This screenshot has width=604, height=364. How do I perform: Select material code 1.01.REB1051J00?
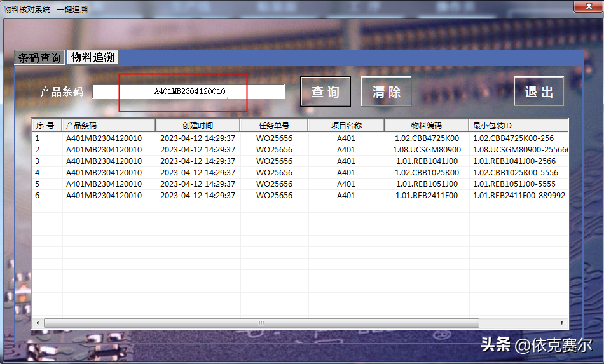[x=427, y=184]
